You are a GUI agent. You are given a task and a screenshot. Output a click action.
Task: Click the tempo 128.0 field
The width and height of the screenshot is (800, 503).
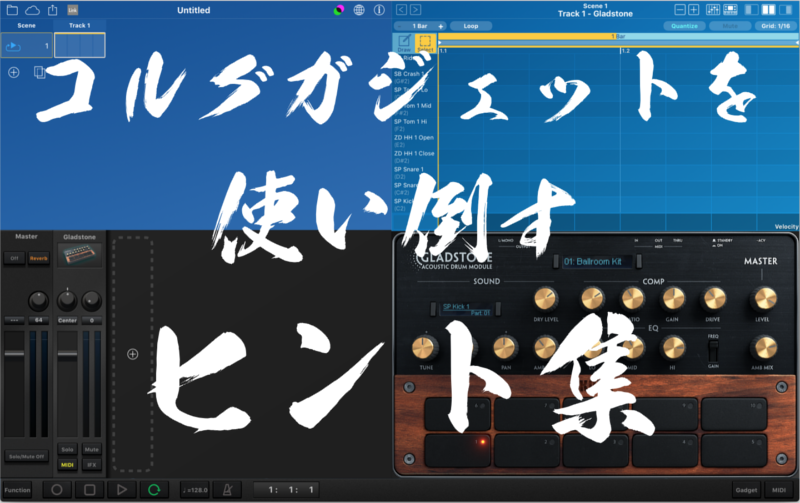(x=195, y=490)
